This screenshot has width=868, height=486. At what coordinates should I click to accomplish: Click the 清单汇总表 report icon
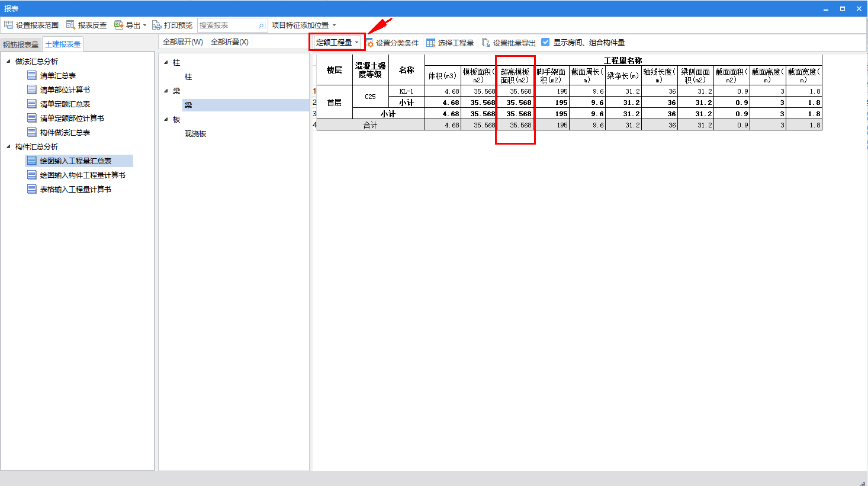point(32,75)
